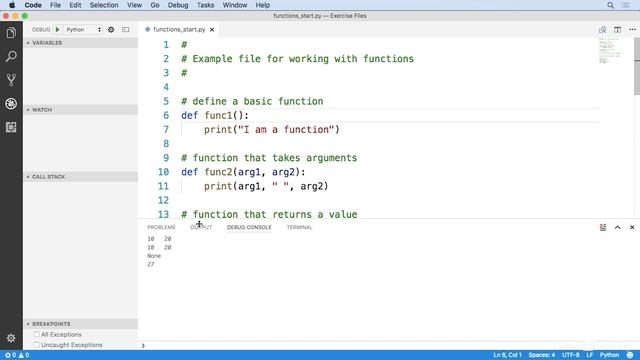Open the Search view in activity bar
This screenshot has height=360, width=640.
pyautogui.click(x=11, y=56)
